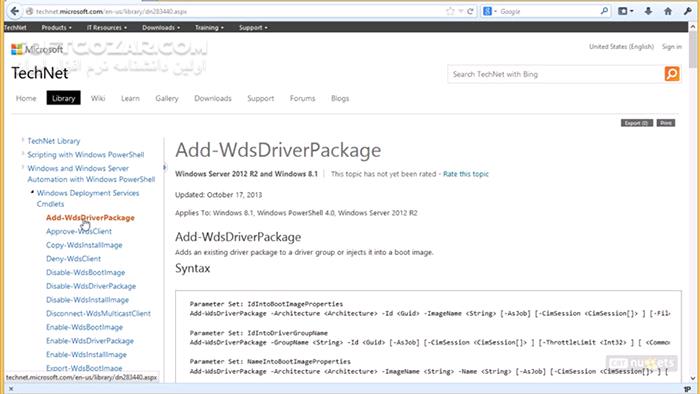The width and height of the screenshot is (700, 394).
Task: Open Disable-WdsDriverPackage in the sidebar
Action: pos(91,286)
